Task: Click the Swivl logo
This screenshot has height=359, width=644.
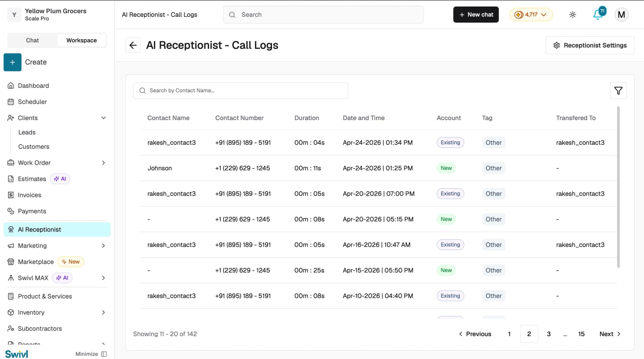Action: [x=16, y=354]
